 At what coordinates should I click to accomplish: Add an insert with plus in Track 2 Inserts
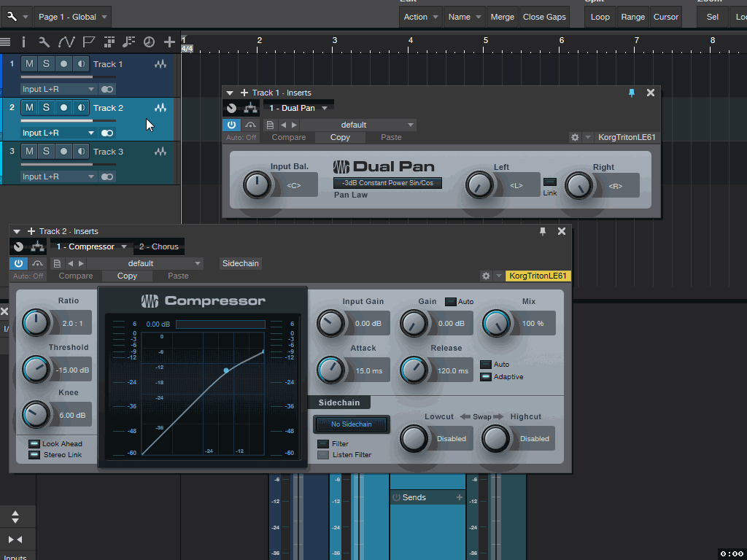[31, 231]
